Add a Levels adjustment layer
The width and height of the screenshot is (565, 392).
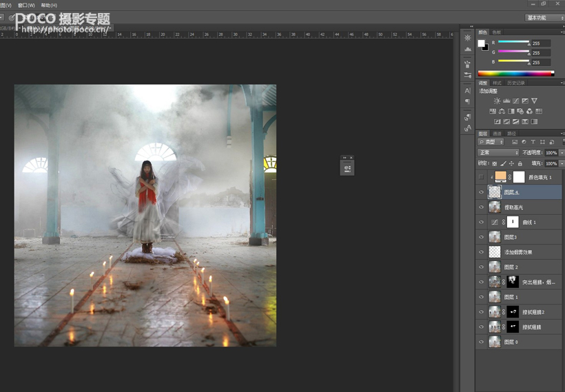[506, 101]
